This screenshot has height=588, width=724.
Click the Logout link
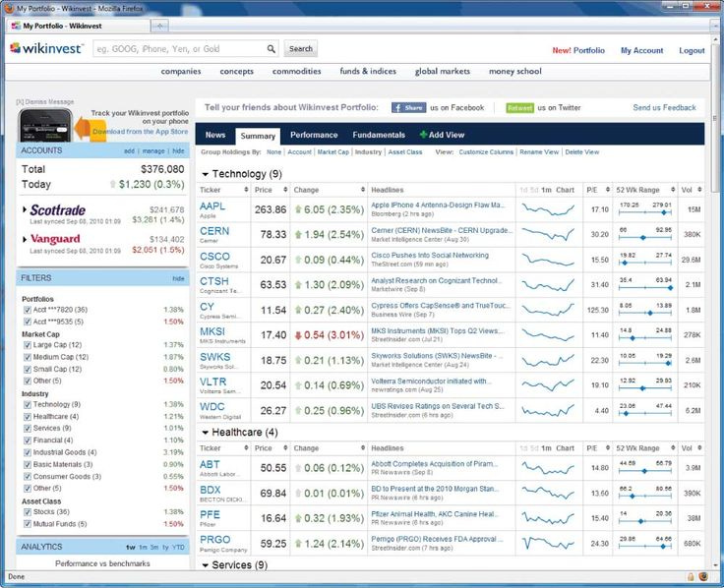(x=692, y=50)
